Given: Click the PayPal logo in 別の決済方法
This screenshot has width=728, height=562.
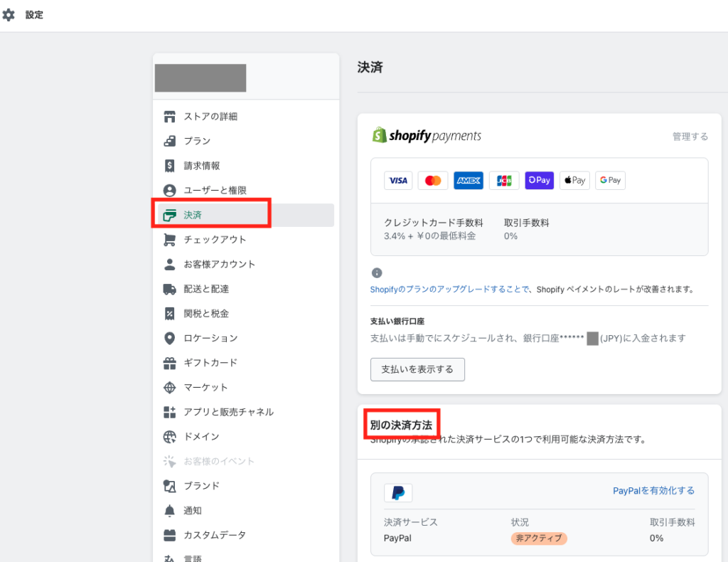Looking at the screenshot, I should pyautogui.click(x=398, y=492).
